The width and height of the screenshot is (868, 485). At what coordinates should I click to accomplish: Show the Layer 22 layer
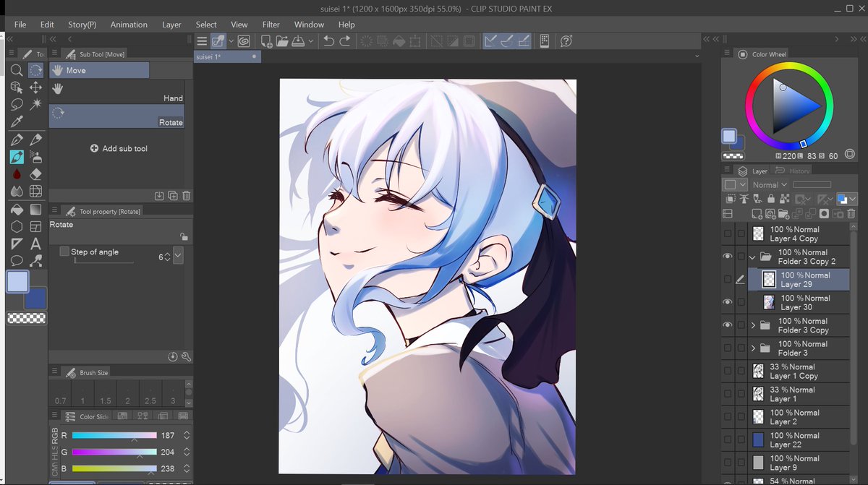(x=728, y=440)
